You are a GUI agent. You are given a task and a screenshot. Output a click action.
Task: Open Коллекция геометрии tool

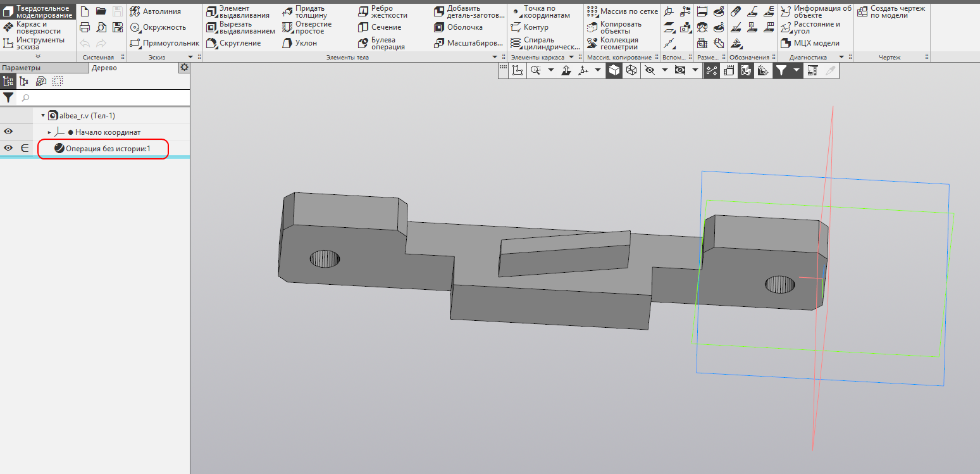(x=612, y=43)
